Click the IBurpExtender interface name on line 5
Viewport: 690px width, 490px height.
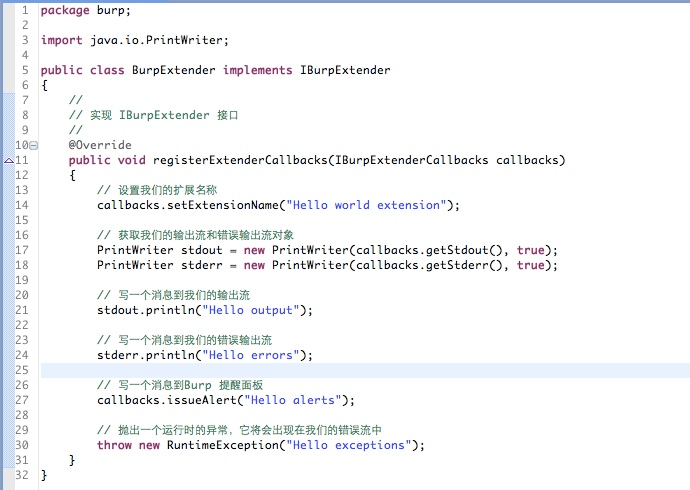tap(345, 70)
